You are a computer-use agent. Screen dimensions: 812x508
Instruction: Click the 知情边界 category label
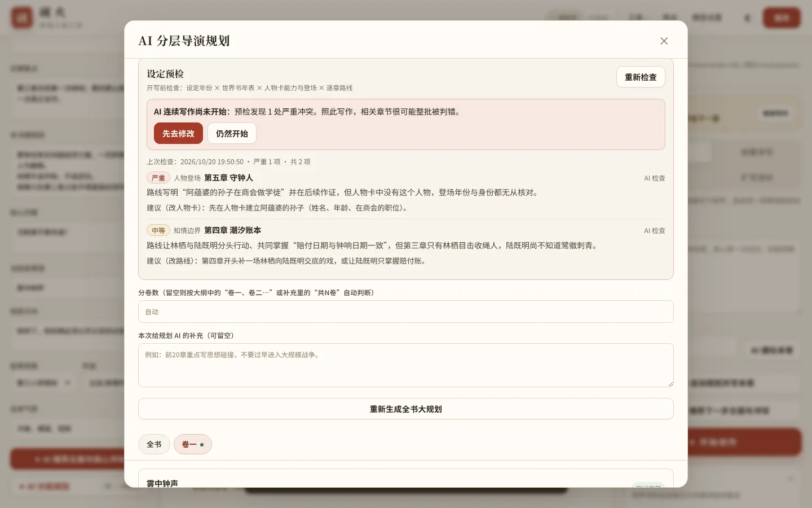[x=187, y=230]
